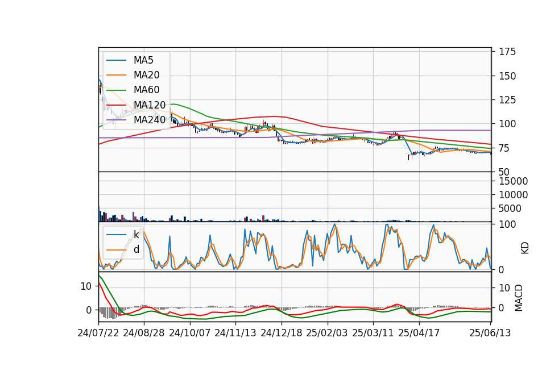Click the MA5 legend label

click(x=143, y=60)
